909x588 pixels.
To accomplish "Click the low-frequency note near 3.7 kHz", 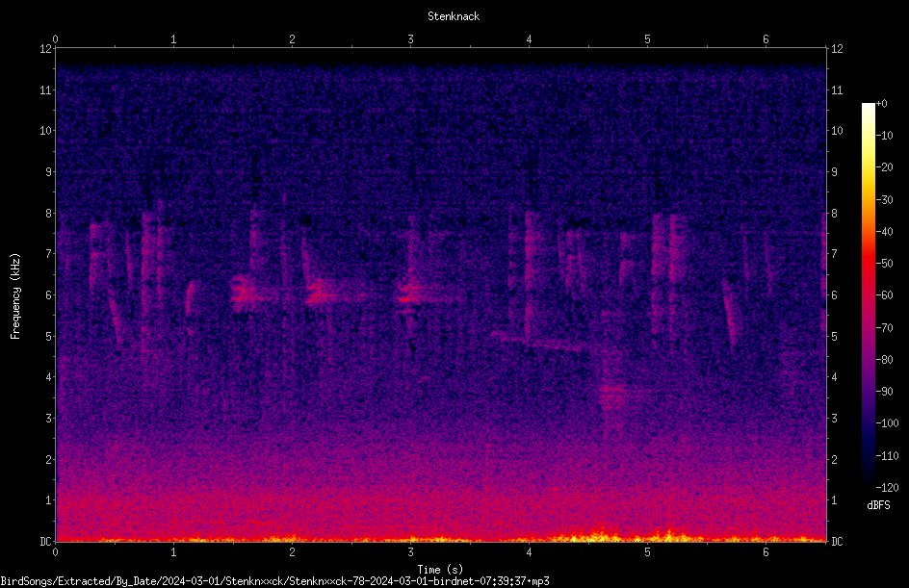I will coord(612,390).
